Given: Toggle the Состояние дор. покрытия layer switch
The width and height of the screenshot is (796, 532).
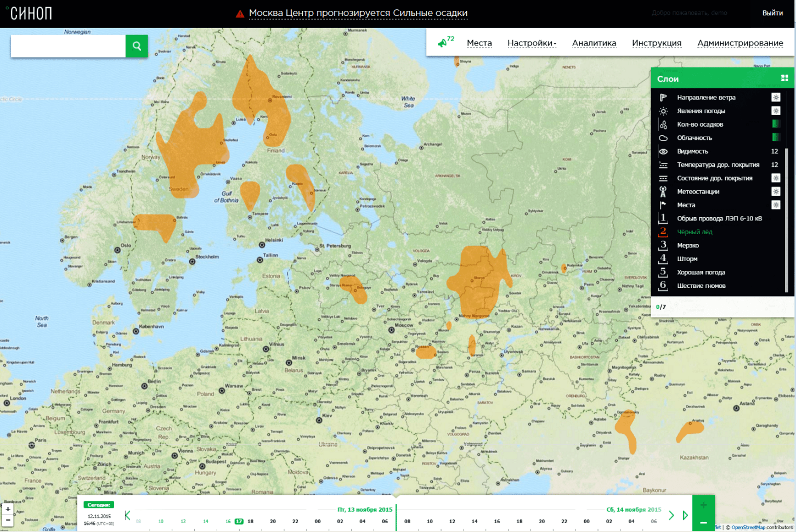Looking at the screenshot, I should (x=776, y=178).
